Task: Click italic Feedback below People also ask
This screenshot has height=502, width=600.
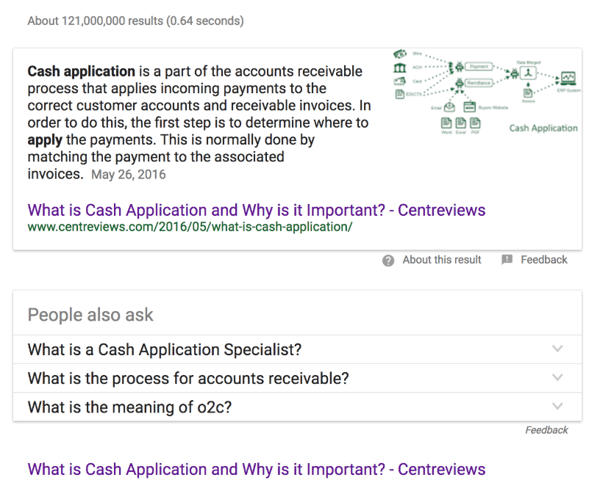Action: 546,430
